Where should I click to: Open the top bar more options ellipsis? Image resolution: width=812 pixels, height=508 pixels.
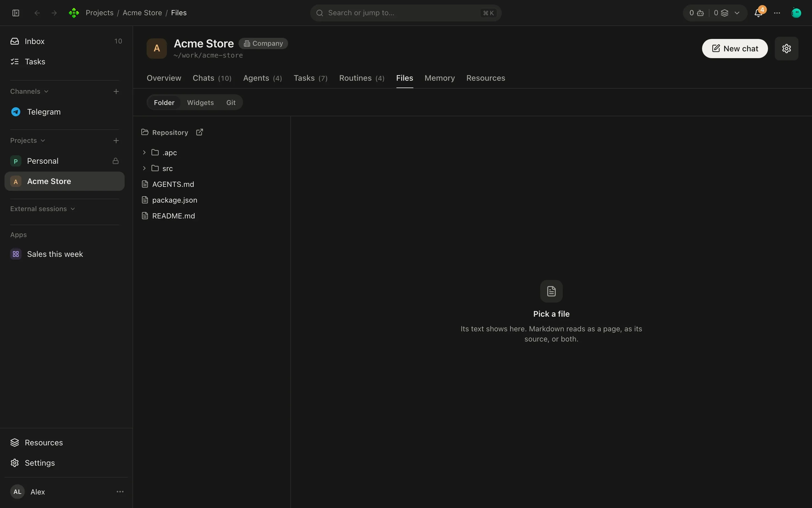point(777,13)
